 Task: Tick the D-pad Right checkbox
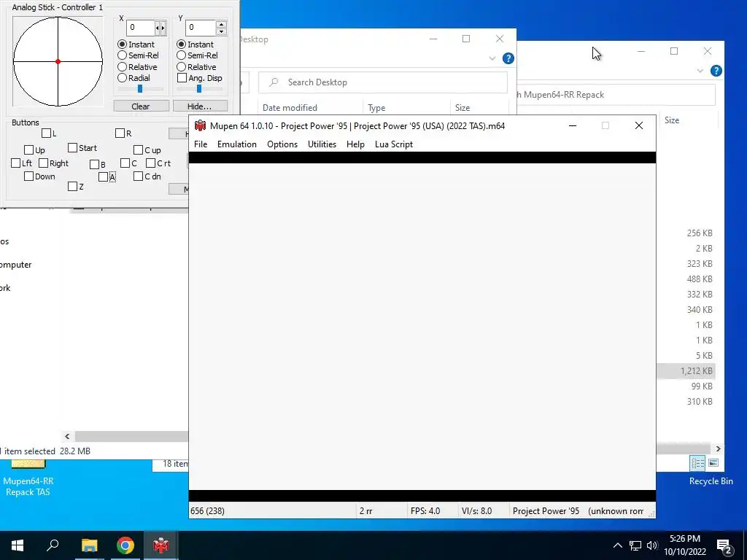(43, 163)
